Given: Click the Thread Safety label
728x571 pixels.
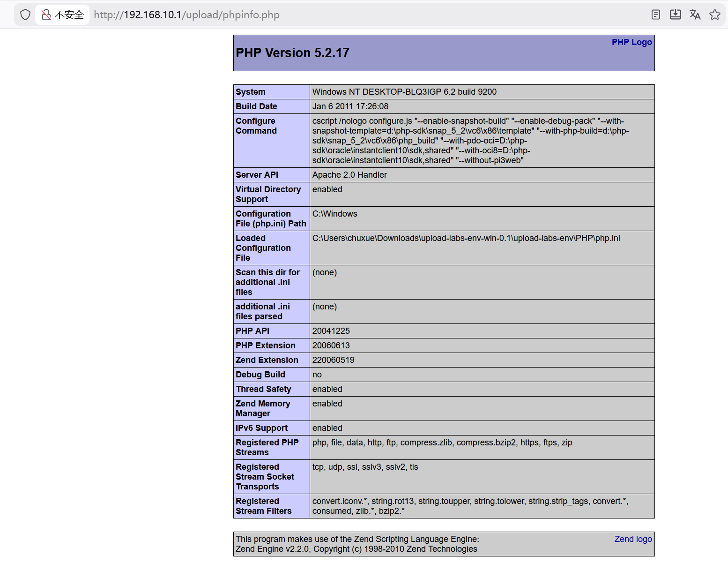Looking at the screenshot, I should tap(263, 389).
